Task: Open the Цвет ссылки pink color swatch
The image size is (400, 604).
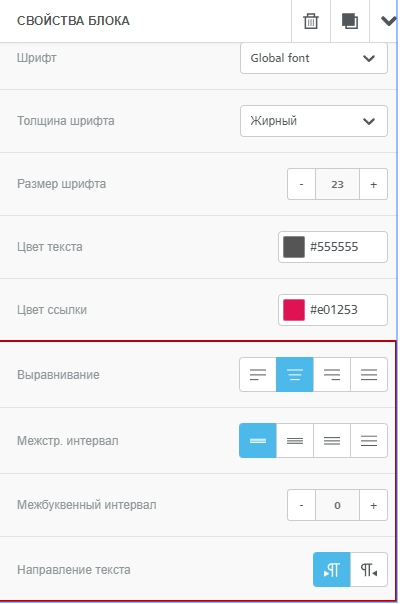Action: [x=294, y=310]
